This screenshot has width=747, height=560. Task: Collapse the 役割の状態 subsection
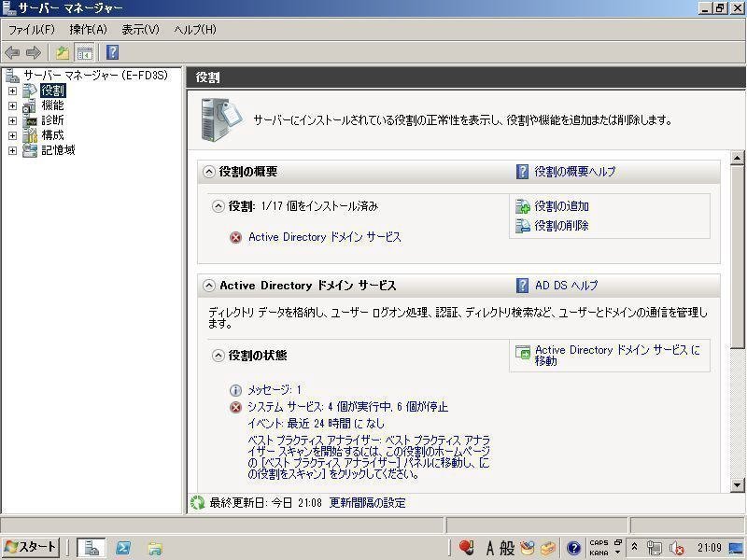tap(218, 356)
